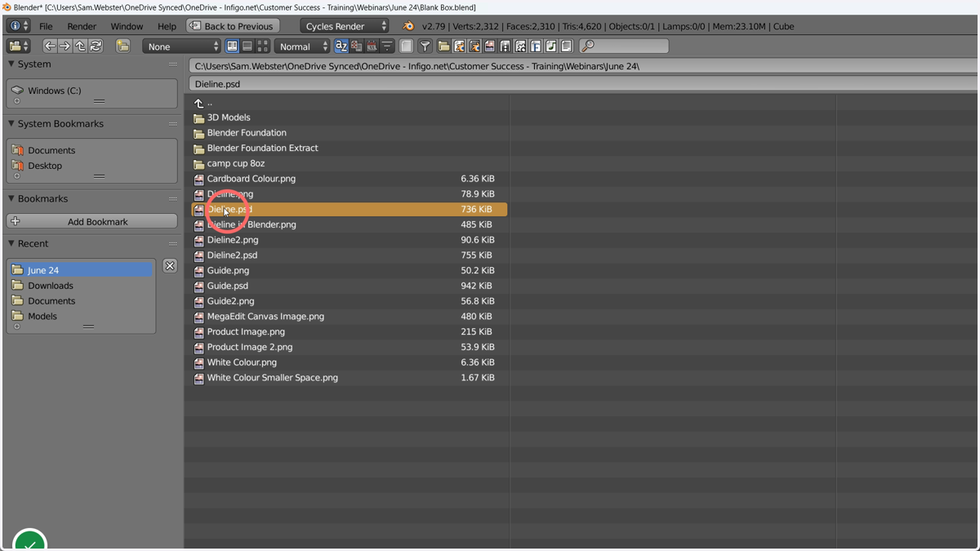This screenshot has width=980, height=551.
Task: Switch to long list display
Action: [x=247, y=47]
